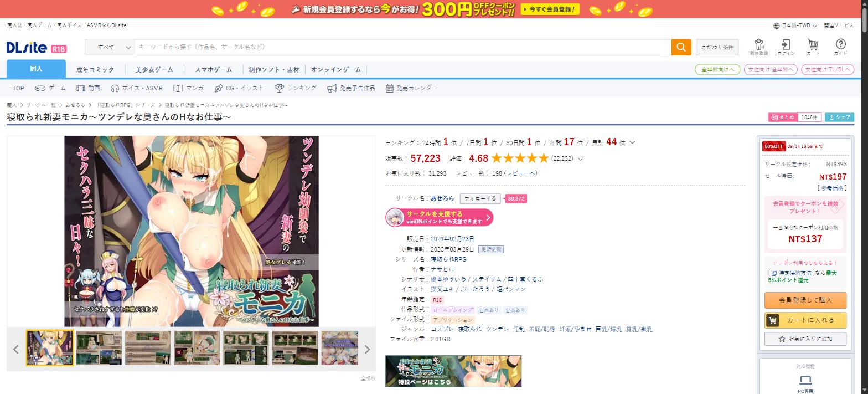This screenshot has width=868, height=394.
Task: Open 発売予告作品 with megaphone icon
Action: point(351,88)
